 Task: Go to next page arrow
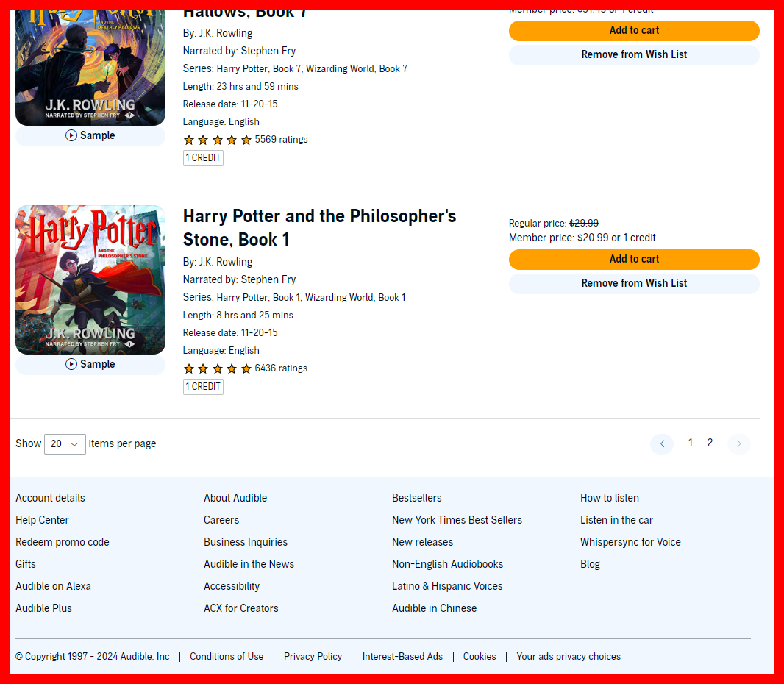(738, 443)
